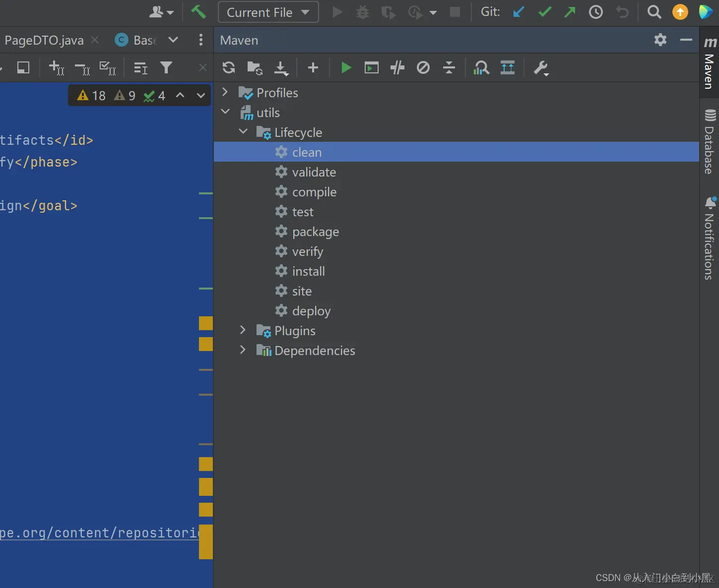
Task: Select the compile lifecycle phase
Action: (x=456, y=191)
